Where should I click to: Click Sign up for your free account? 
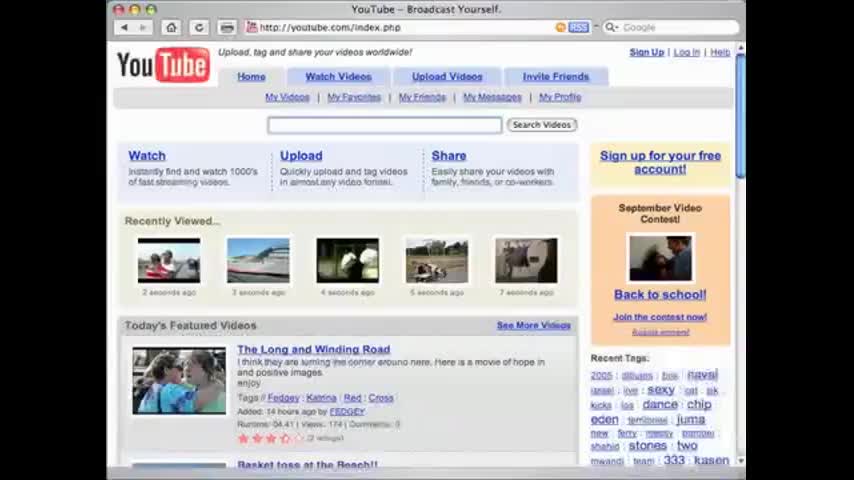pyautogui.click(x=660, y=162)
